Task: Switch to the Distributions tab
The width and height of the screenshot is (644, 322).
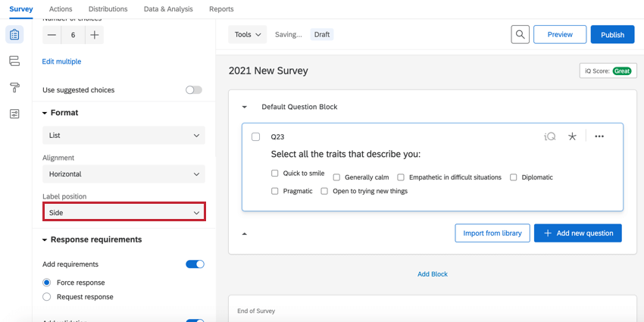Action: pyautogui.click(x=108, y=9)
